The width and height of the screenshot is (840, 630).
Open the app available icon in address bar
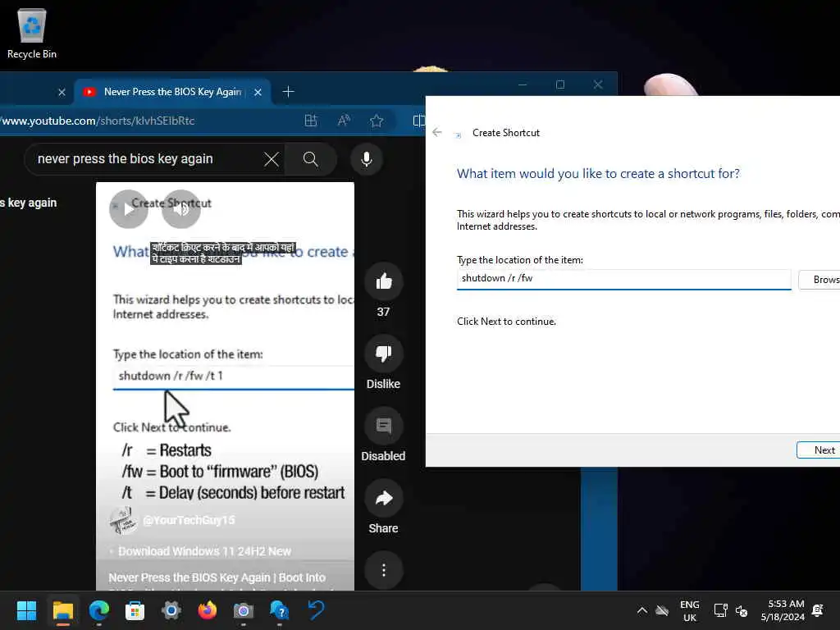(311, 121)
